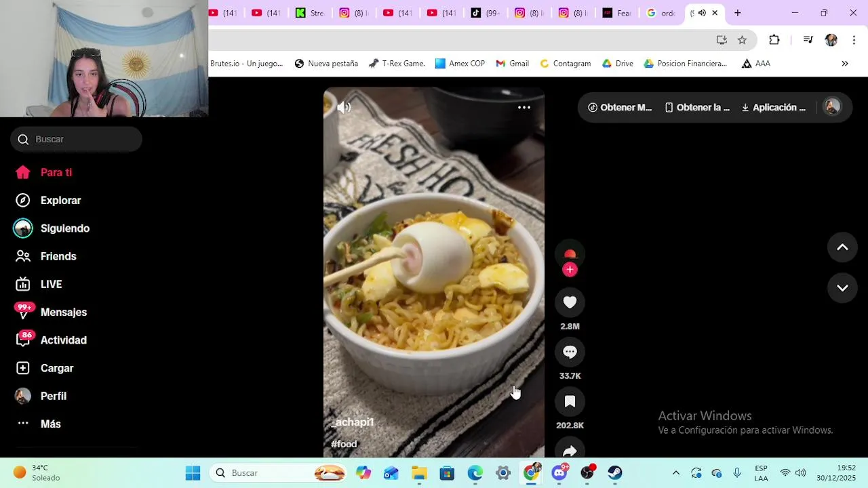
Task: Open OBS Studio from the taskbar
Action: (587, 473)
